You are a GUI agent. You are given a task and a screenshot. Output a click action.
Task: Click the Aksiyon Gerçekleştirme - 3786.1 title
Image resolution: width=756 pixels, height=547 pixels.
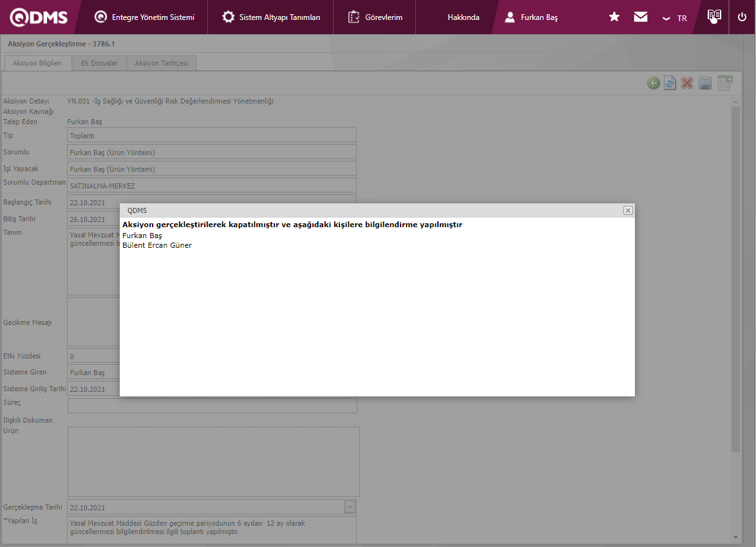coord(61,44)
